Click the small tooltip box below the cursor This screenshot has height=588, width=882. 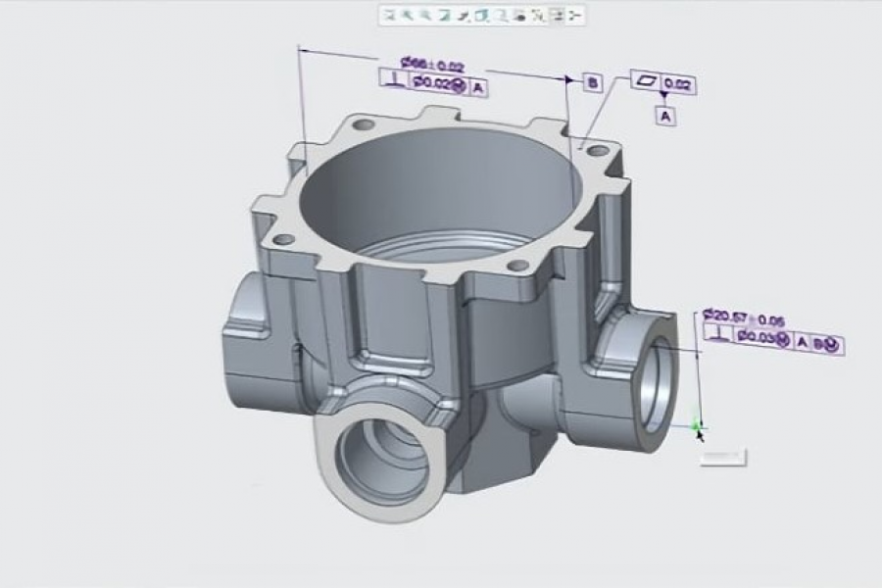[723, 458]
